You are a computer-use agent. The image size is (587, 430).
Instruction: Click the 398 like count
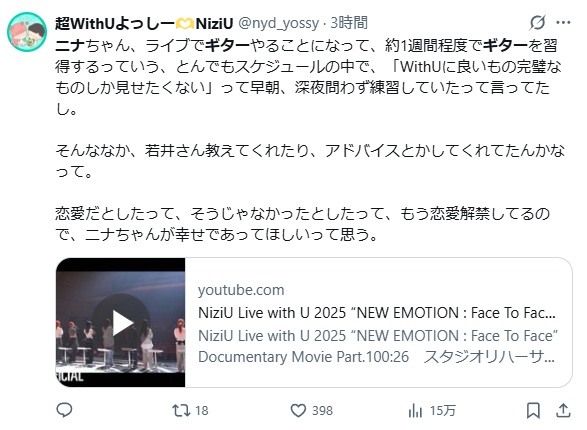coord(322,411)
